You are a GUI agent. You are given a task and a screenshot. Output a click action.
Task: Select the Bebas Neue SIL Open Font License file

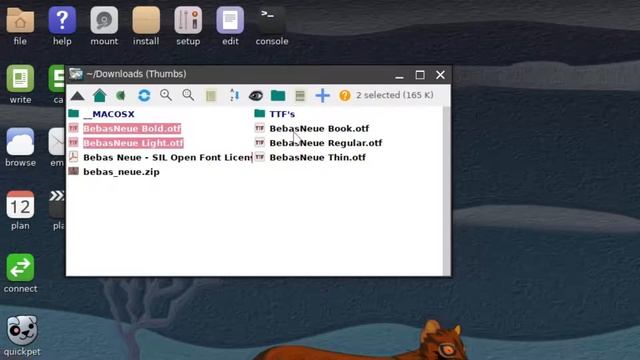tap(168, 158)
